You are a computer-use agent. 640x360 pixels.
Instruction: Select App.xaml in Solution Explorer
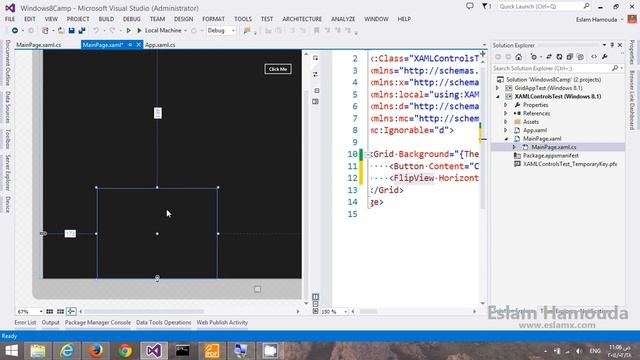[x=535, y=130]
